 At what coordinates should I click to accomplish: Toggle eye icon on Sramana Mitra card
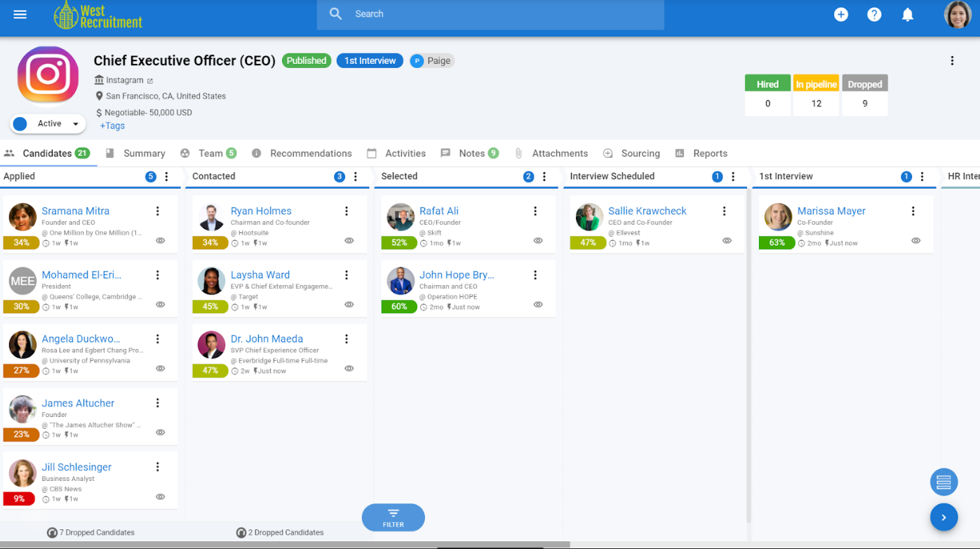click(161, 241)
